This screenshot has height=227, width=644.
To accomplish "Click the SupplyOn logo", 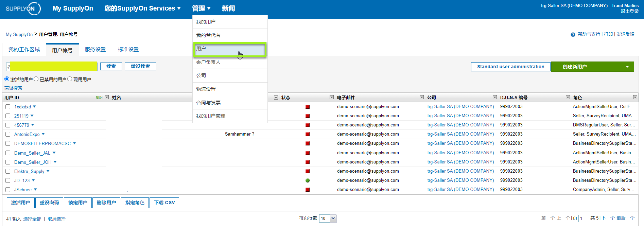I will coord(23,8).
